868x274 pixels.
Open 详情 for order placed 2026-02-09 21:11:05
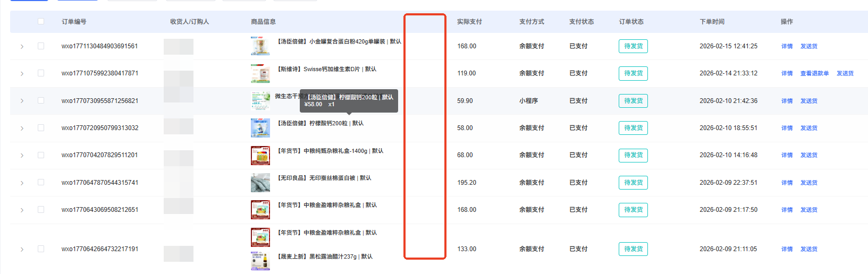[x=787, y=250]
